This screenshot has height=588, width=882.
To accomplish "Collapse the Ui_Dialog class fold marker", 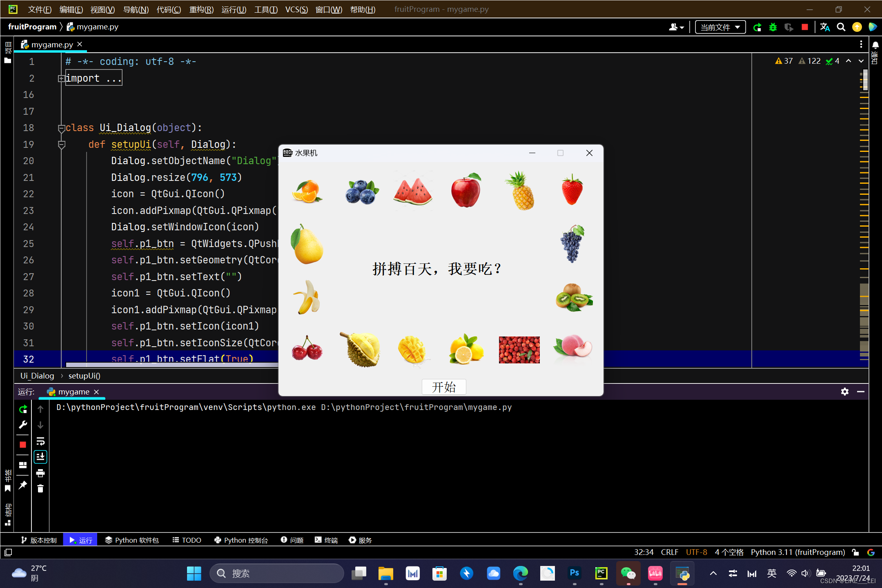I will click(x=61, y=128).
